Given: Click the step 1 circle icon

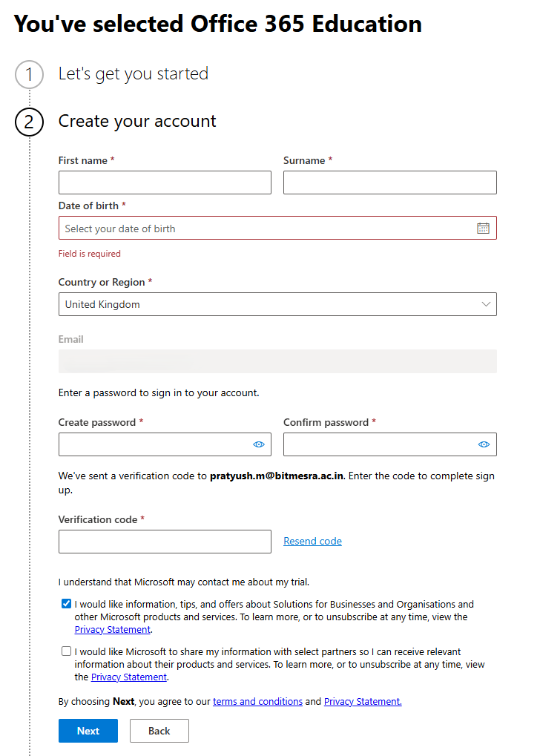Looking at the screenshot, I should [29, 74].
